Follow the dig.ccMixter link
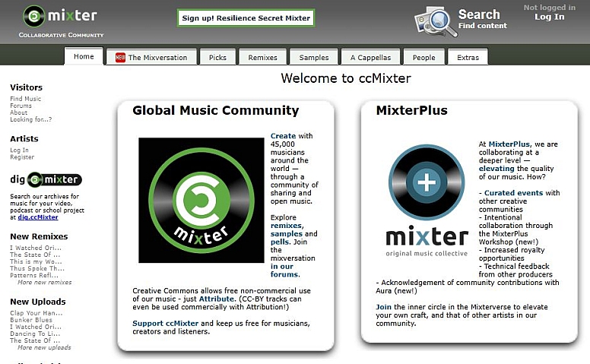This screenshot has width=590, height=364. (38, 217)
